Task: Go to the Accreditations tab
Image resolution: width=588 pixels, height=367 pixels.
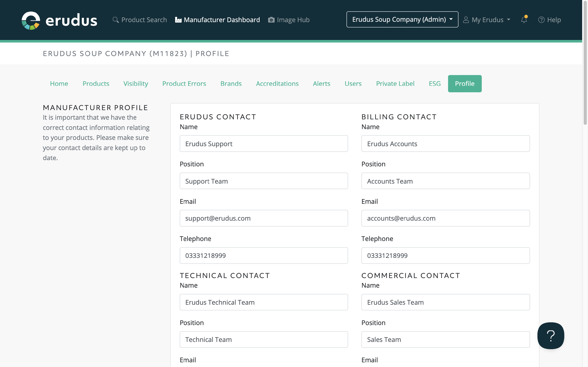Action: point(277,83)
